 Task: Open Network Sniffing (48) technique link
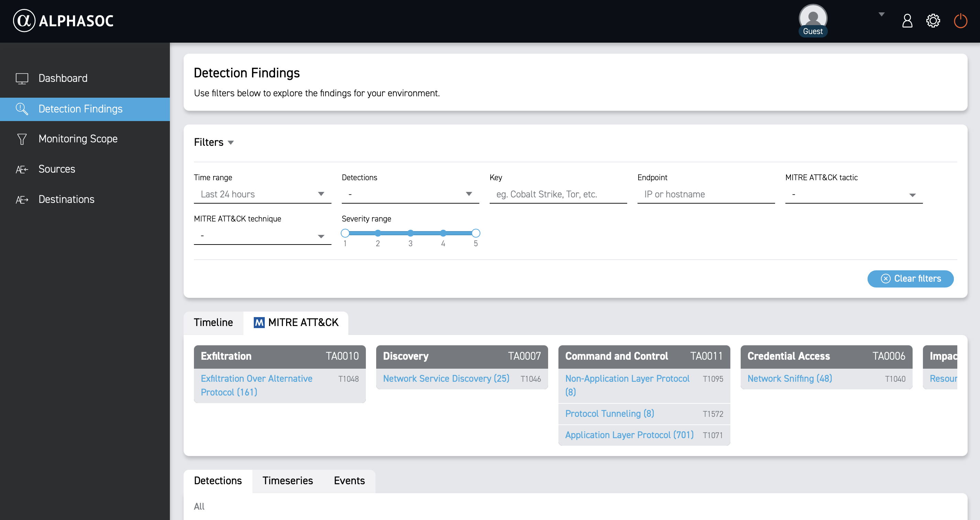coord(790,379)
